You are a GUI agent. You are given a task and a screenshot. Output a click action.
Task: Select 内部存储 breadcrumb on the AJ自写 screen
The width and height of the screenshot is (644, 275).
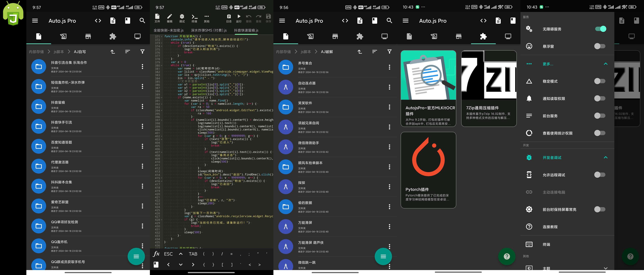pos(36,52)
